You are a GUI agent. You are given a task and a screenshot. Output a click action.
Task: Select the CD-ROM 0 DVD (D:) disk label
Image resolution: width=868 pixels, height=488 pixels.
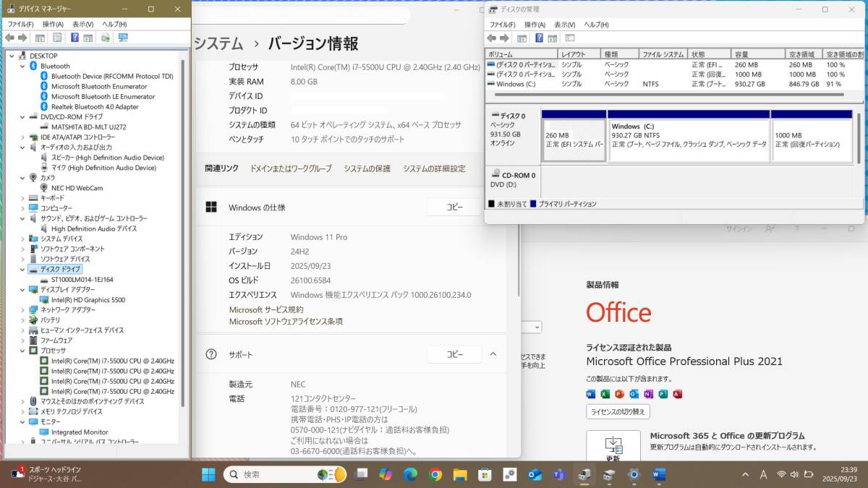pos(513,180)
